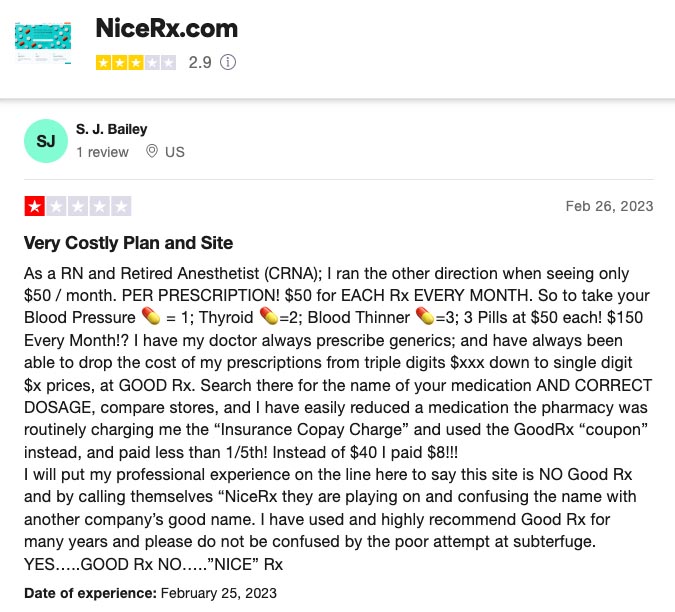Click the pill emoji after Thyroid
The height and width of the screenshot is (612, 675).
tap(268, 317)
